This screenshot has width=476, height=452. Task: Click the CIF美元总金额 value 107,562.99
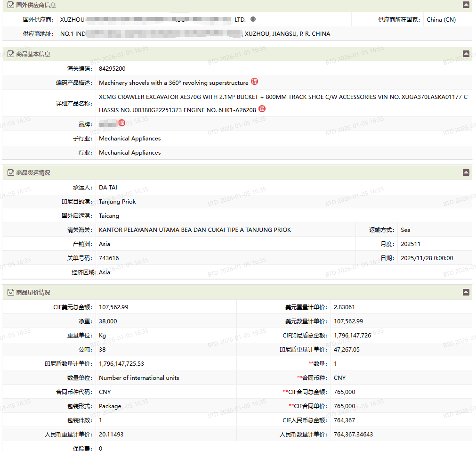click(113, 307)
